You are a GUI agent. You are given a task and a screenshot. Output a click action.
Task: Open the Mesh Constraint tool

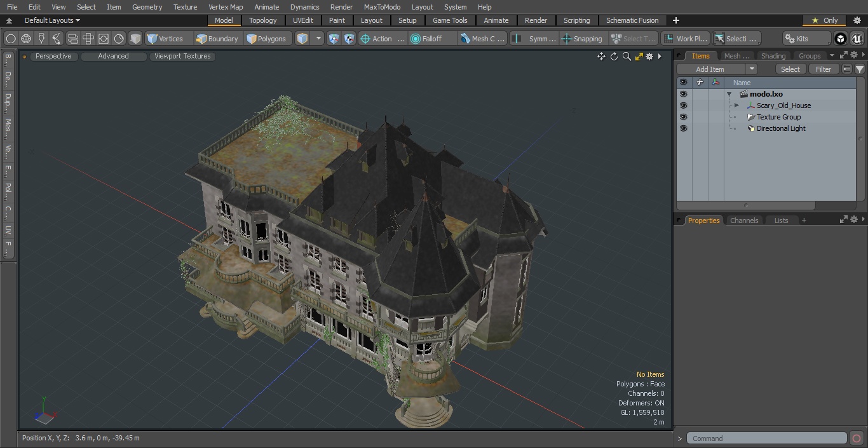pyautogui.click(x=482, y=39)
